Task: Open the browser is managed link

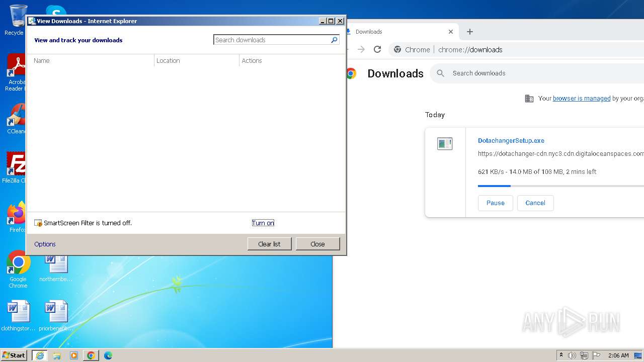Action: coord(582,99)
